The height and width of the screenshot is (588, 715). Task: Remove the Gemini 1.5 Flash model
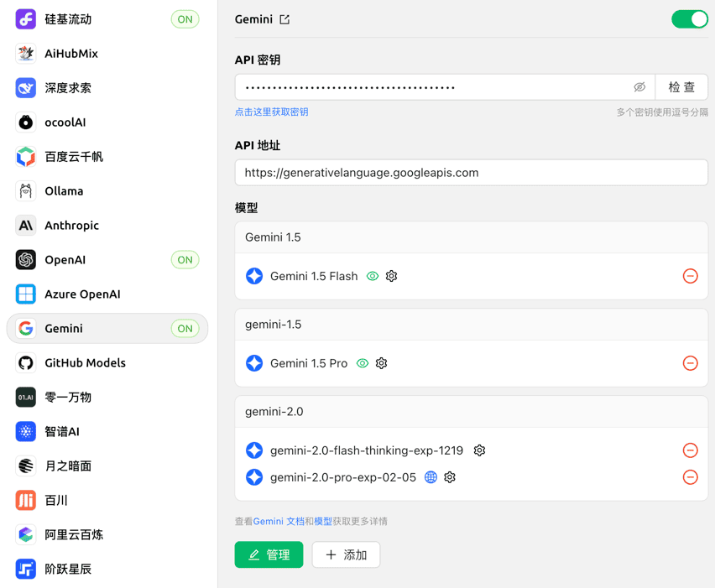tap(690, 276)
